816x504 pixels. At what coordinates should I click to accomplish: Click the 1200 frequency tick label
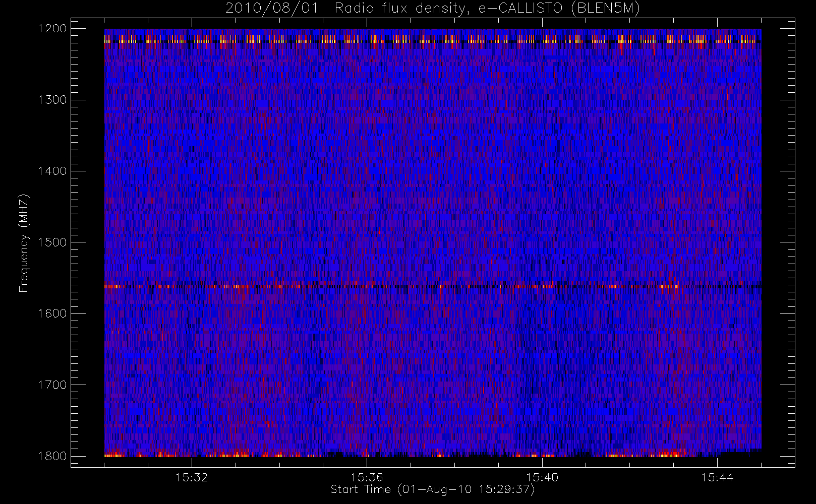tap(52, 29)
